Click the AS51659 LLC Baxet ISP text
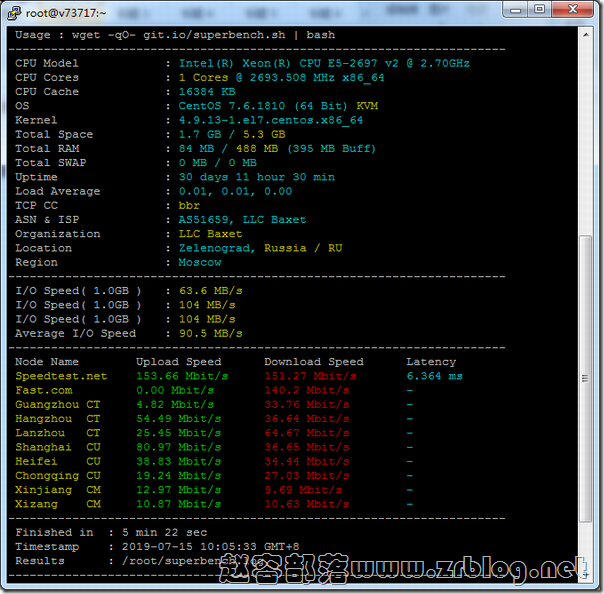 click(x=242, y=220)
